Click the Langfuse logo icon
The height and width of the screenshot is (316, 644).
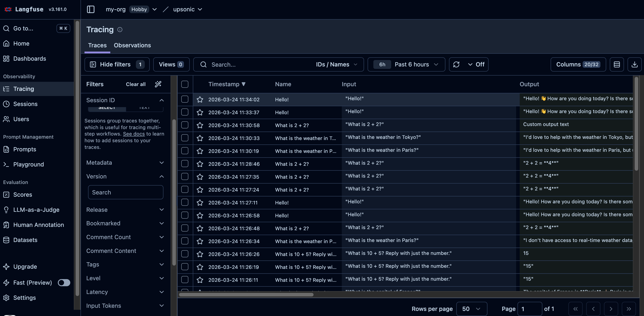tap(8, 9)
